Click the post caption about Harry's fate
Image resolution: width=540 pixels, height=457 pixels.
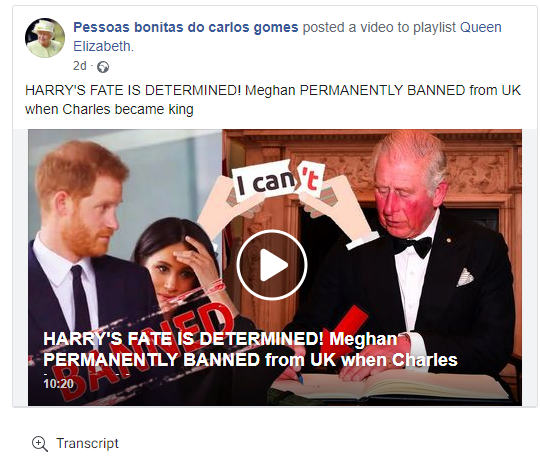273,100
